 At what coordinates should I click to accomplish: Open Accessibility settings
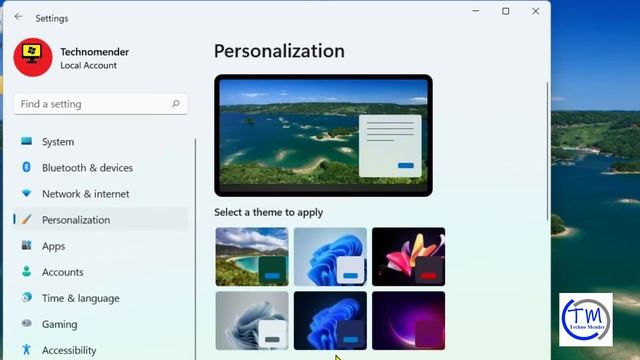[x=101, y=350]
